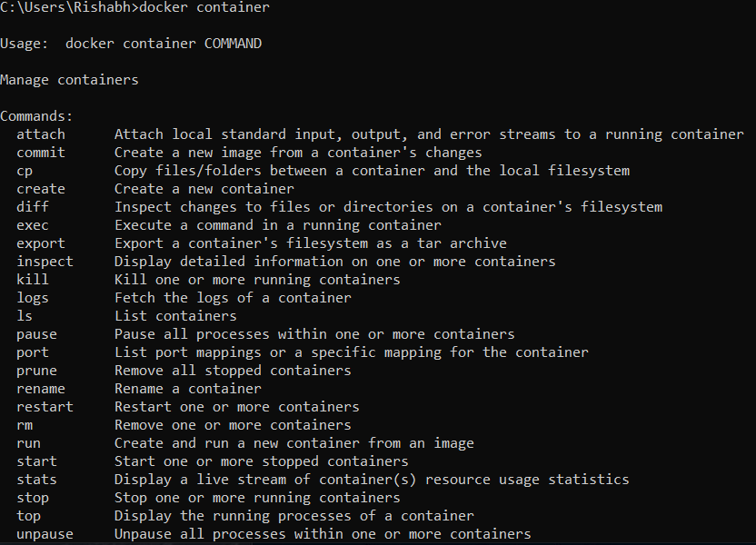Click 'Pause all processes within one or more containers'
The image size is (756, 545).
[314, 334]
